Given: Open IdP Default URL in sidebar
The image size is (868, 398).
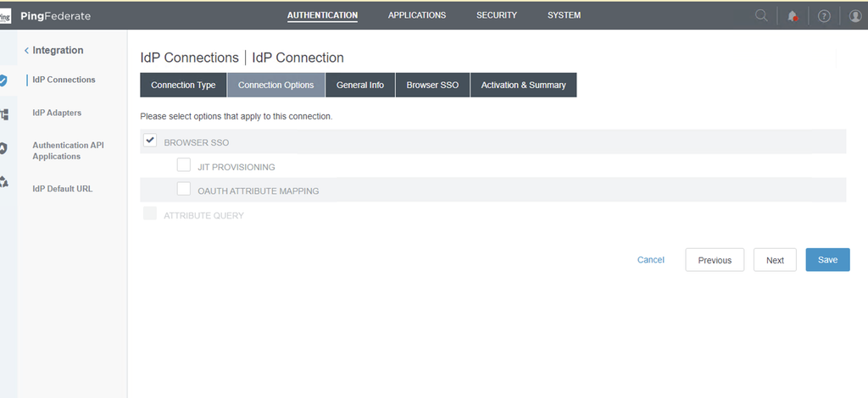Looking at the screenshot, I should point(63,189).
